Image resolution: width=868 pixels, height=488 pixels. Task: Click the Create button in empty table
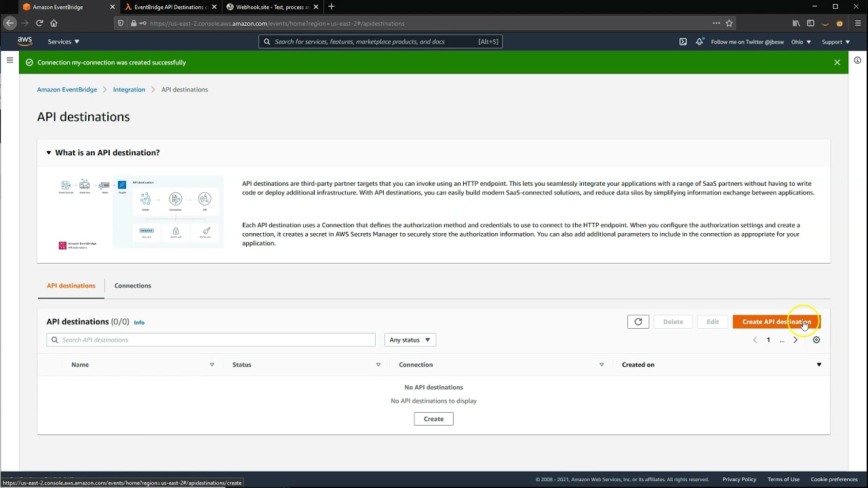(434, 419)
